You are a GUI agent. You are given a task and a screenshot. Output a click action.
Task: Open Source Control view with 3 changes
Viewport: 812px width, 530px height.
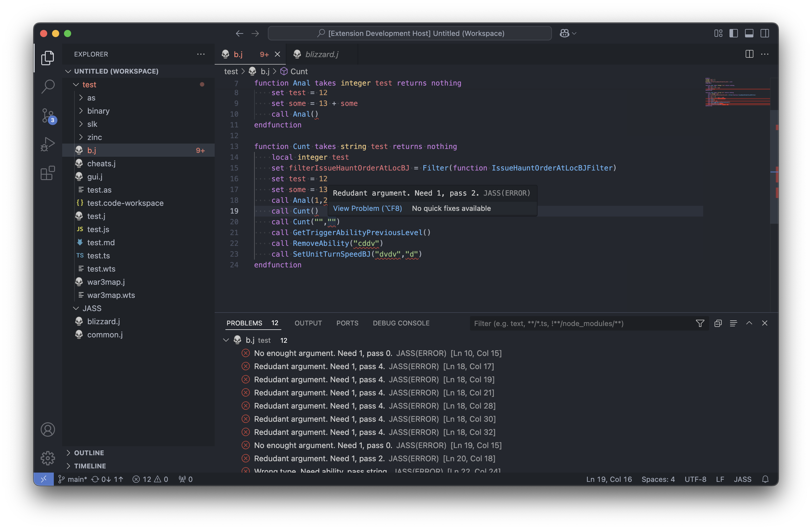(48, 115)
